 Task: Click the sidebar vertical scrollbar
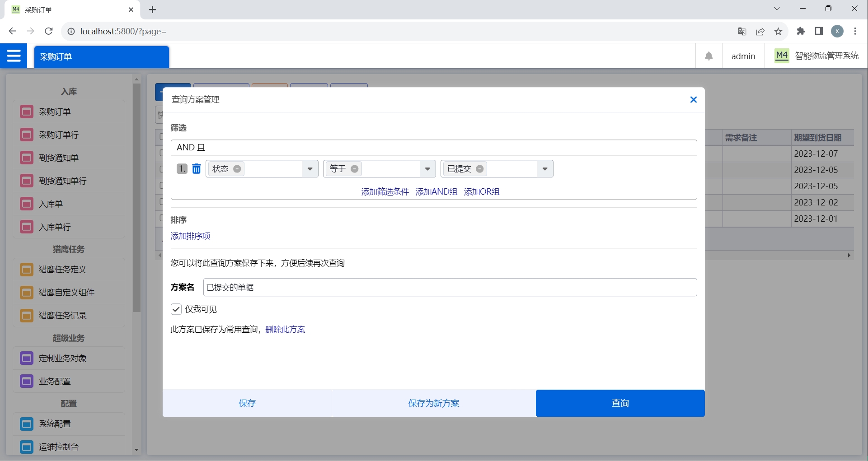click(136, 198)
